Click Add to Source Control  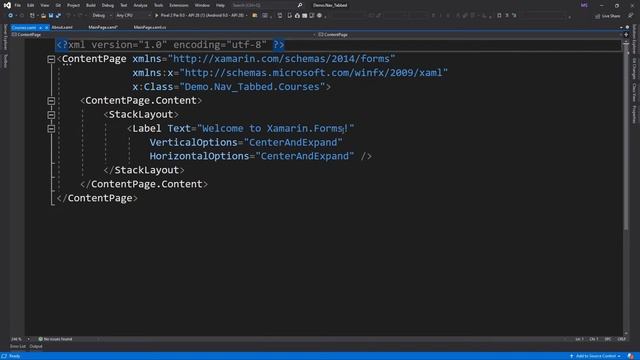coord(595,356)
